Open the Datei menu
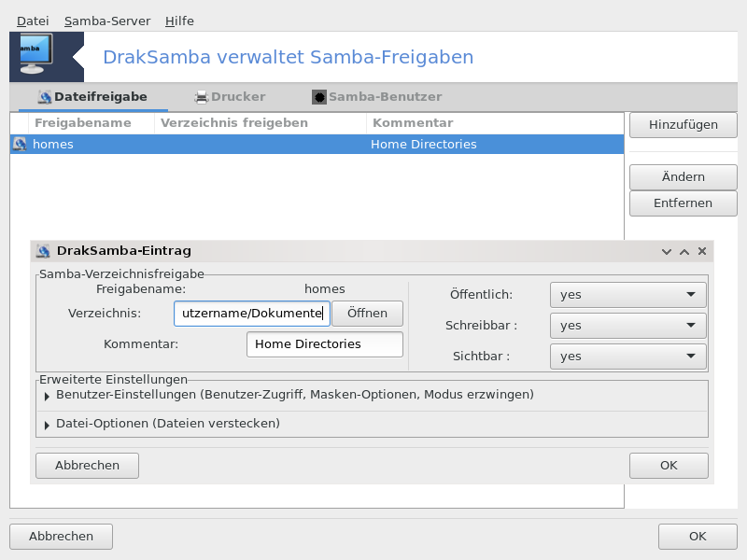The image size is (747, 560). (33, 21)
